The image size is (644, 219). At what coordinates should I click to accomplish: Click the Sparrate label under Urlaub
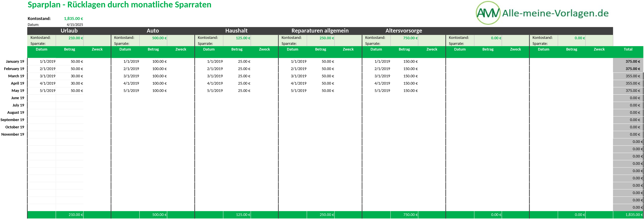[38, 44]
